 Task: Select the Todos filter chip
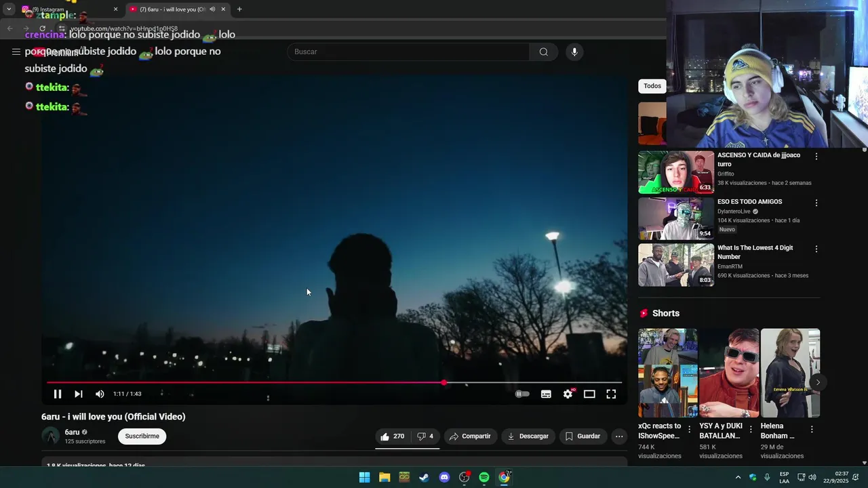coord(652,86)
